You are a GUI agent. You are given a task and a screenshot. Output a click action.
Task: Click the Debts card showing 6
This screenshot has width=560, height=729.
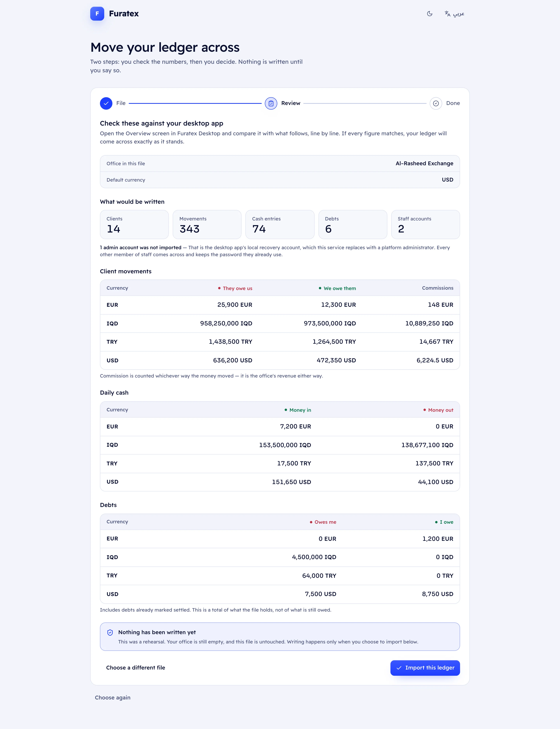click(353, 225)
